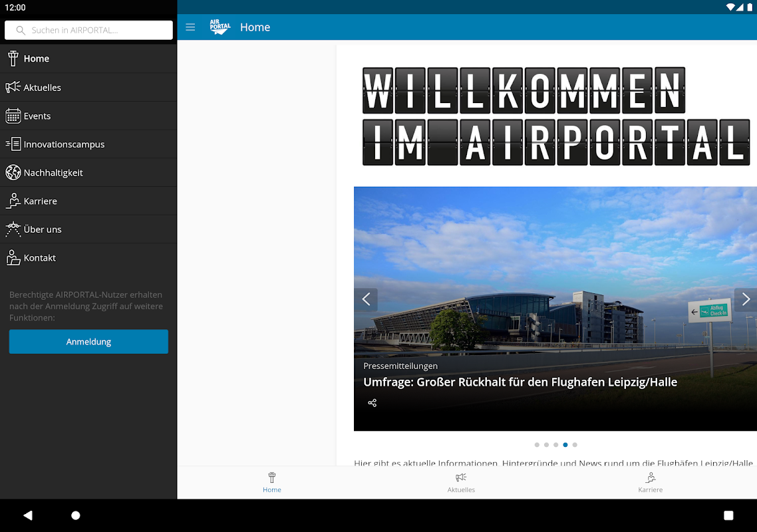
Task: Click the Events calendar icon
Action: click(x=13, y=116)
